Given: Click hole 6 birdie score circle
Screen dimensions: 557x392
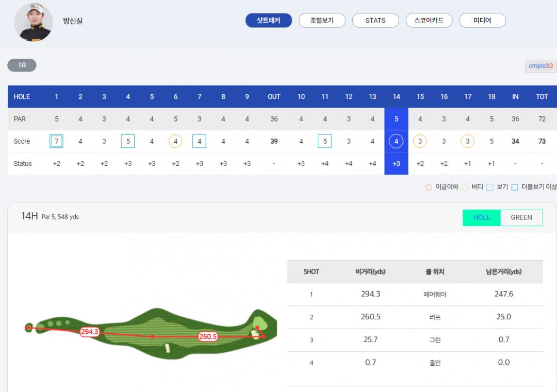Looking at the screenshot, I should point(176,141).
